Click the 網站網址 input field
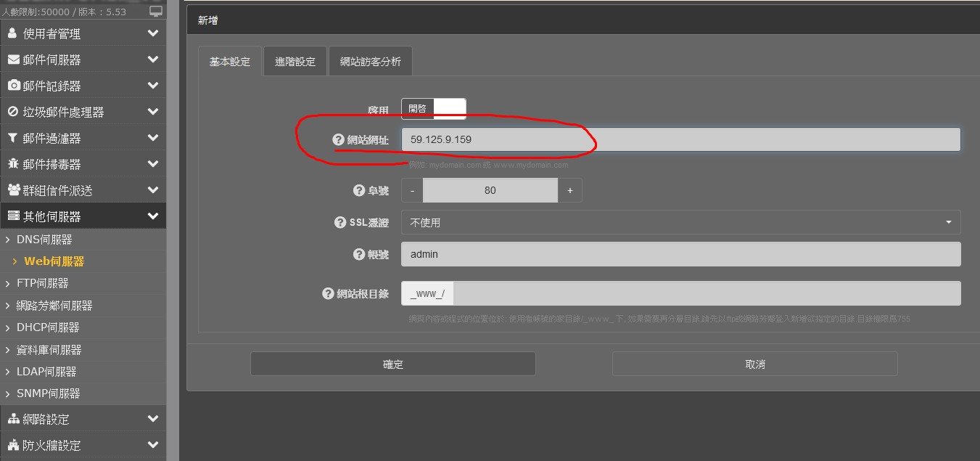This screenshot has height=461, width=980. 680,139
